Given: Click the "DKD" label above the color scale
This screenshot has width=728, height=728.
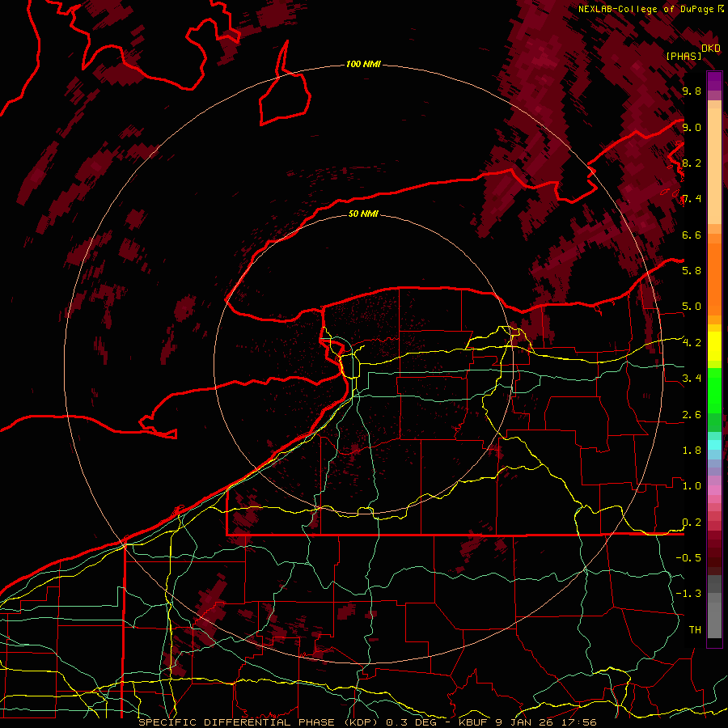Looking at the screenshot, I should coord(711,49).
